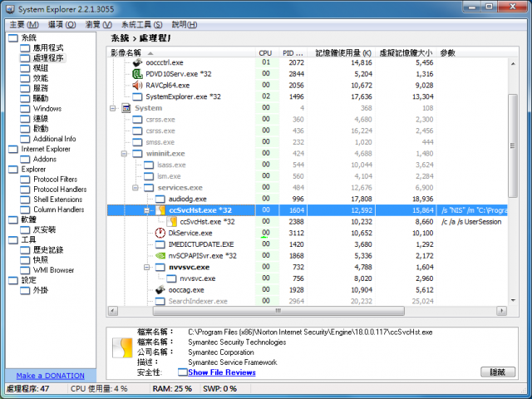
Task: Click the child ccSvcHst.exe icon with PID 2388
Action: [x=172, y=222]
